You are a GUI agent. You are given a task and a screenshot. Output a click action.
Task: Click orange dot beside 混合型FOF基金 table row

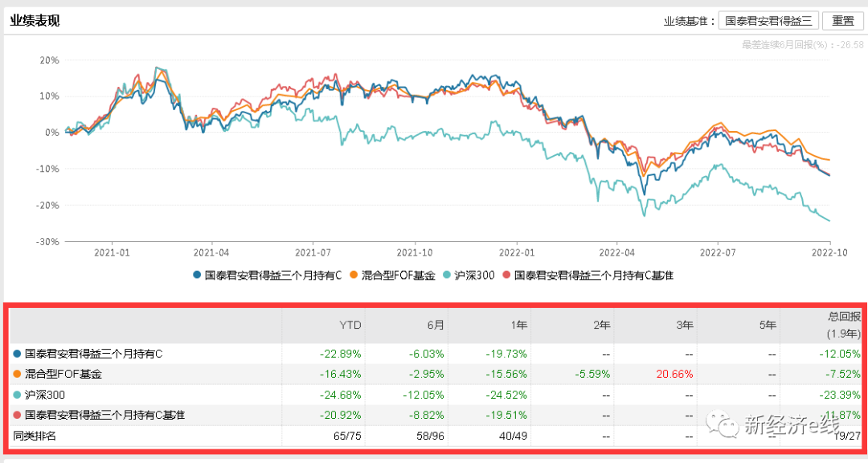[x=17, y=374]
